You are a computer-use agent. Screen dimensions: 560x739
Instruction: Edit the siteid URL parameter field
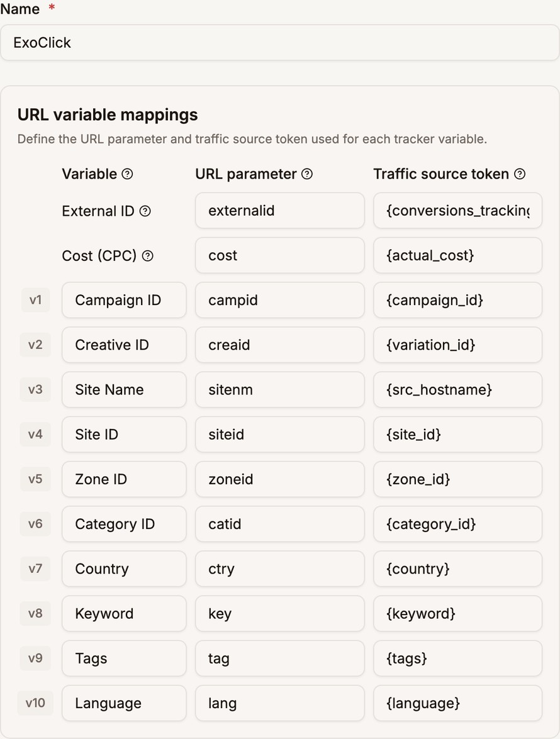click(x=279, y=434)
